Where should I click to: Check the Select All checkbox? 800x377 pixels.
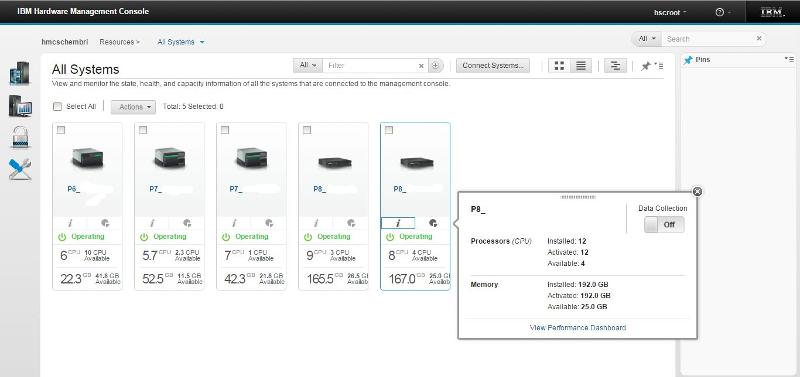(x=58, y=107)
